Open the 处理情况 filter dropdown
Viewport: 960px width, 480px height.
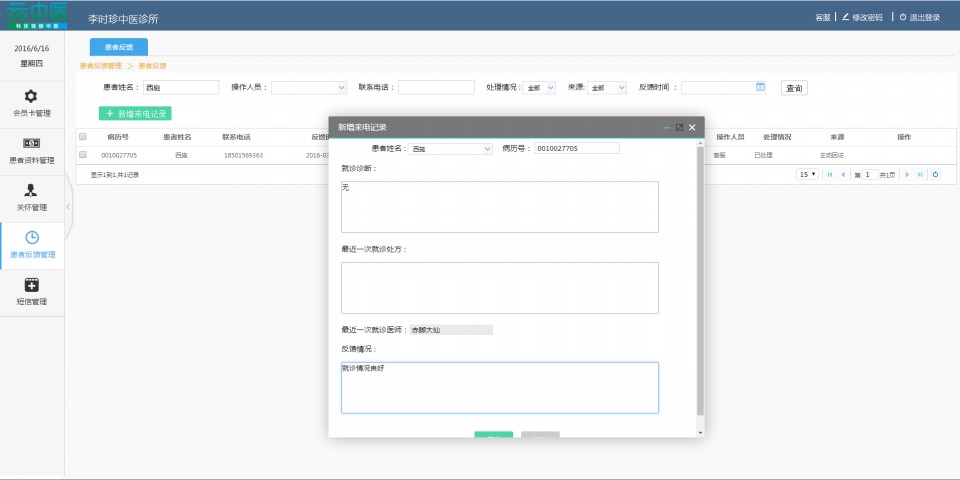pos(540,88)
